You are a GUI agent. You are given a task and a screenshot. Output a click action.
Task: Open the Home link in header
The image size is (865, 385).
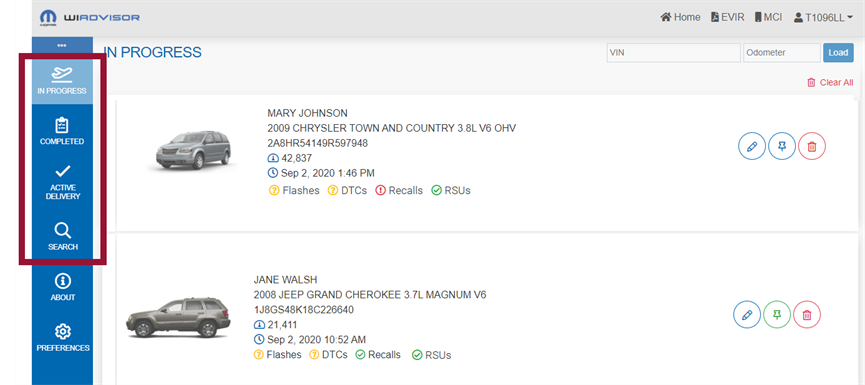[x=680, y=17]
